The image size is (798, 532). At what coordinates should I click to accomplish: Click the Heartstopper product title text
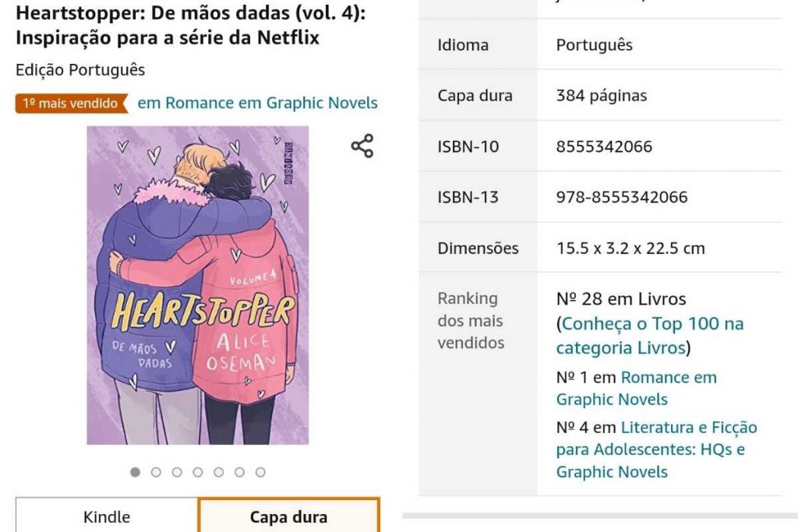[190, 25]
